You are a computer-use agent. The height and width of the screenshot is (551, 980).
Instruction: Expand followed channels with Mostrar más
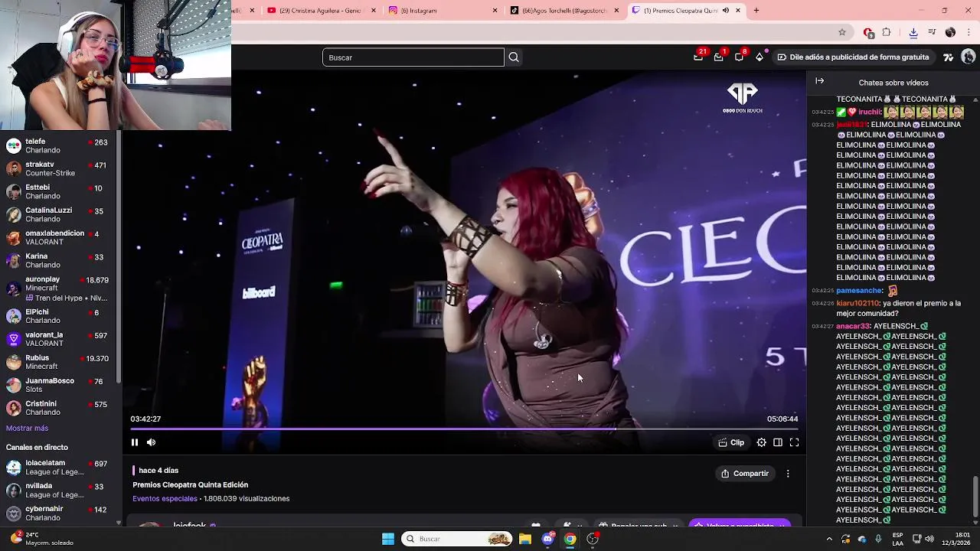click(27, 429)
